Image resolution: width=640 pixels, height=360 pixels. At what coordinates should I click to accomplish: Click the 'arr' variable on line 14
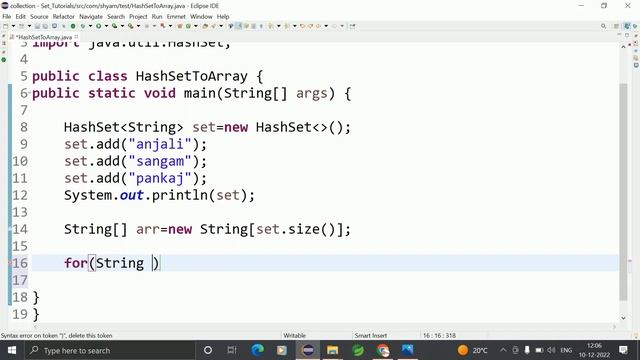[x=148, y=229]
